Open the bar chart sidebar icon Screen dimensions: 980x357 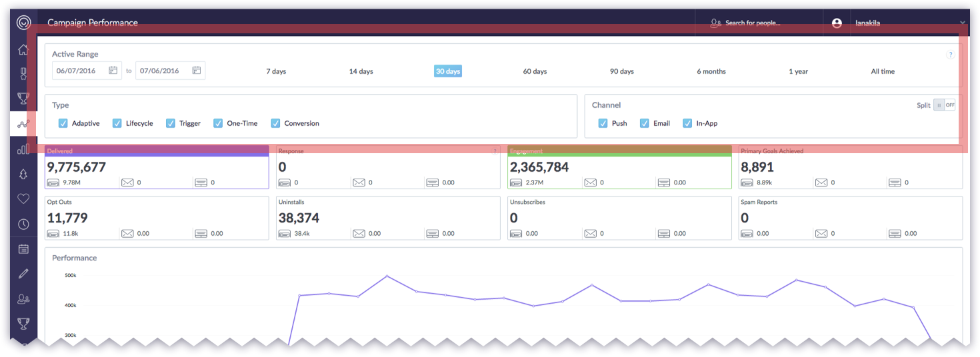[23, 149]
